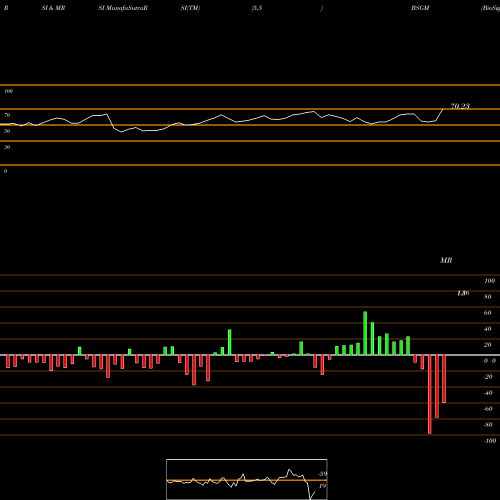Click the -100 label on MR axis
Image resolution: width=500 pixels, height=500 pixels.
(489, 441)
